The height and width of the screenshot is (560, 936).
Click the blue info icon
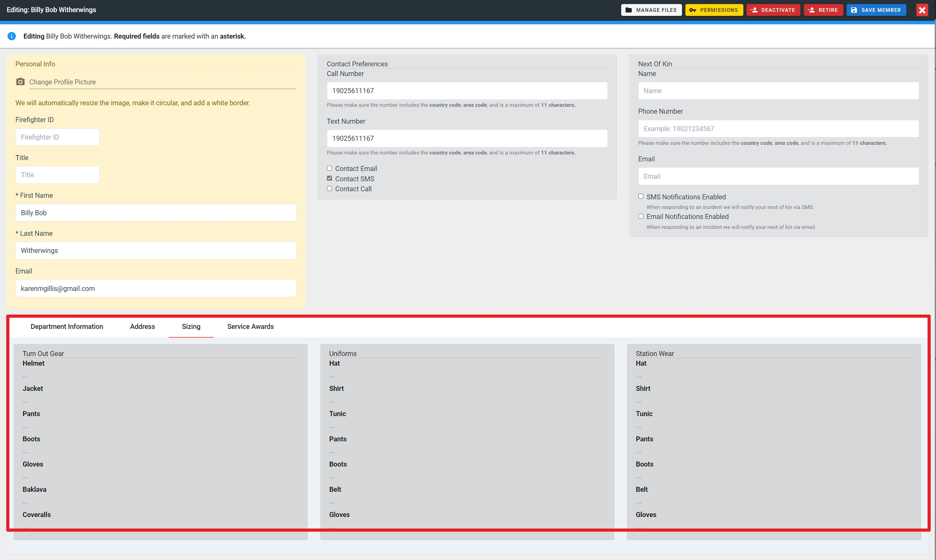[12, 36]
